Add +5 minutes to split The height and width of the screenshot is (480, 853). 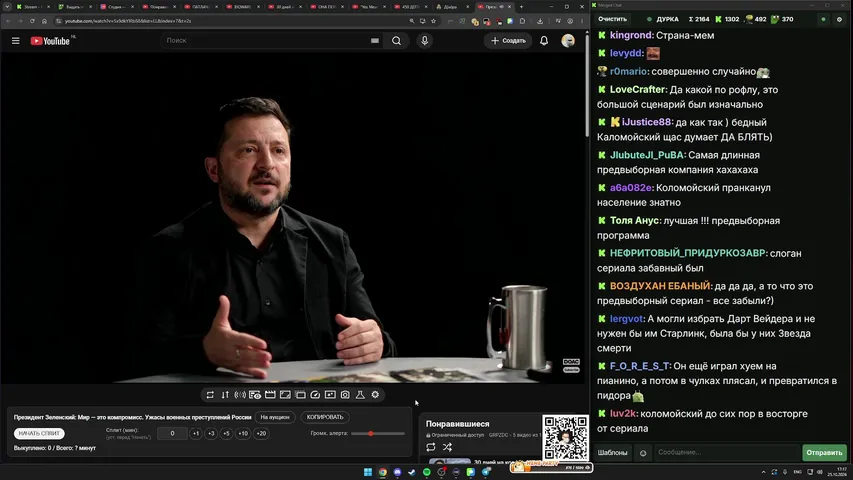click(226, 433)
